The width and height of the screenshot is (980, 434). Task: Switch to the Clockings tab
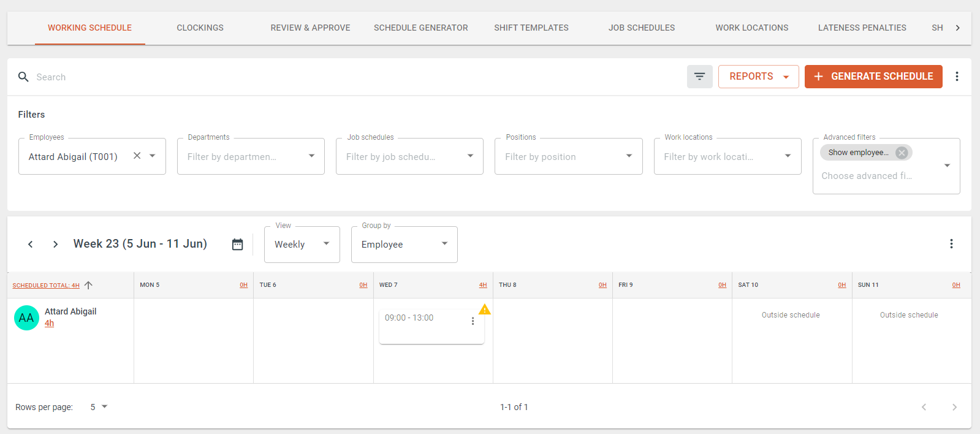point(200,28)
